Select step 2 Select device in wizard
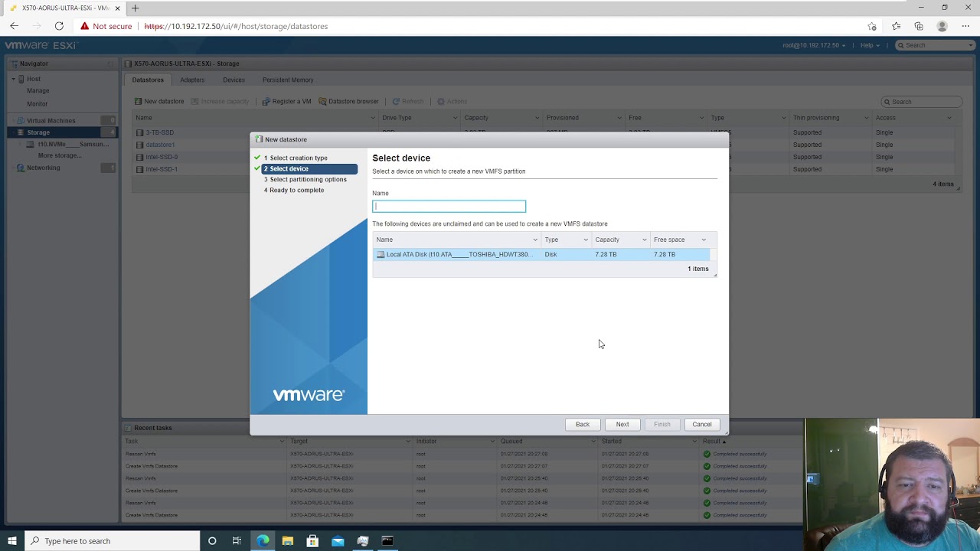Screen dimensions: 980x551 [309, 168]
